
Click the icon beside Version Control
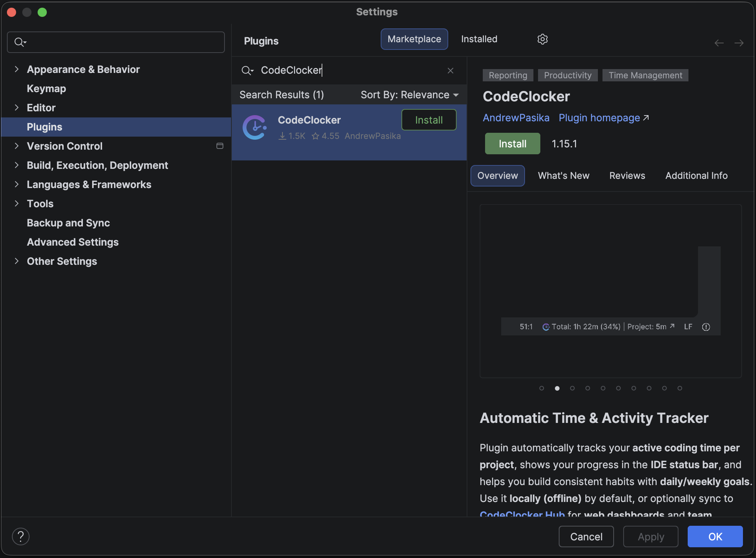coord(220,146)
